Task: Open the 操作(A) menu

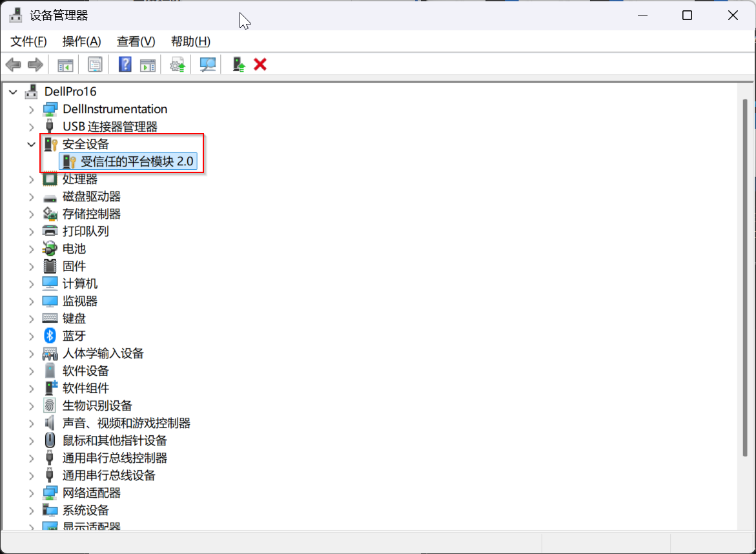Action: (x=81, y=41)
